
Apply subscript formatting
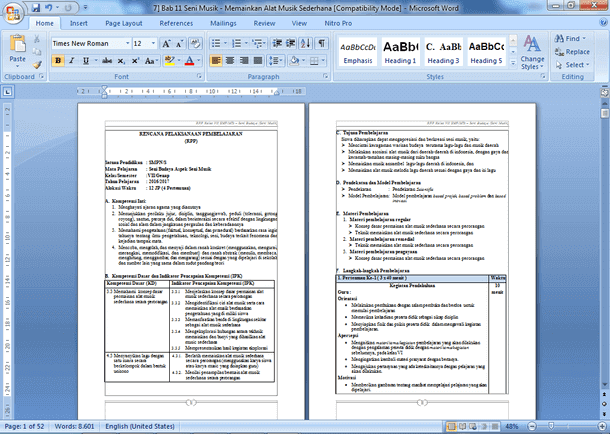click(x=121, y=61)
